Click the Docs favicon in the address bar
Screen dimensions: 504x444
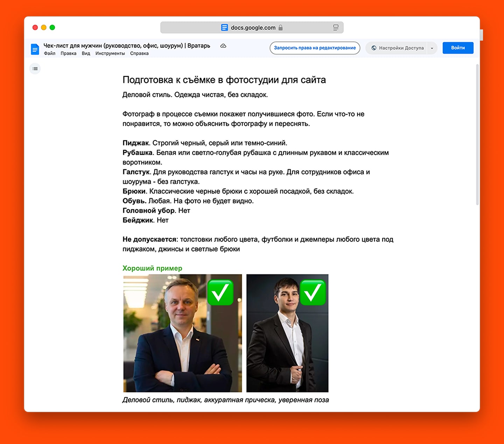pos(224,28)
